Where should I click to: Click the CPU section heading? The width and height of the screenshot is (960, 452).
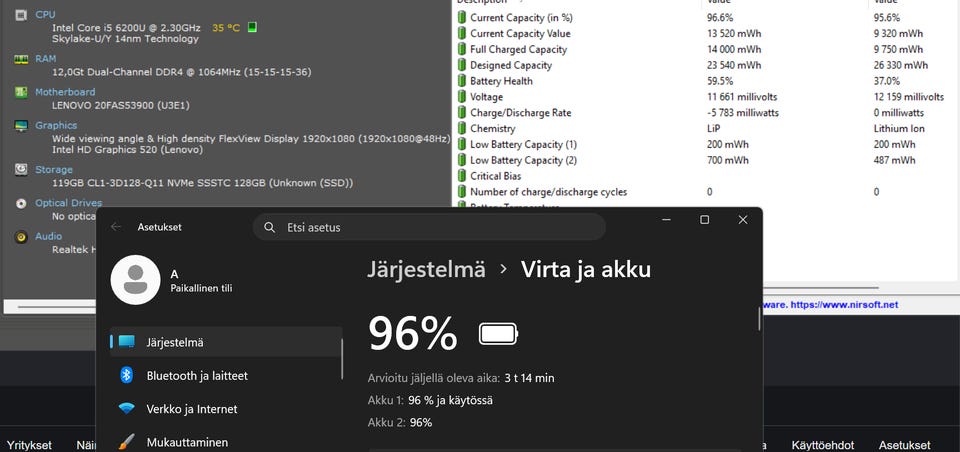(x=45, y=14)
